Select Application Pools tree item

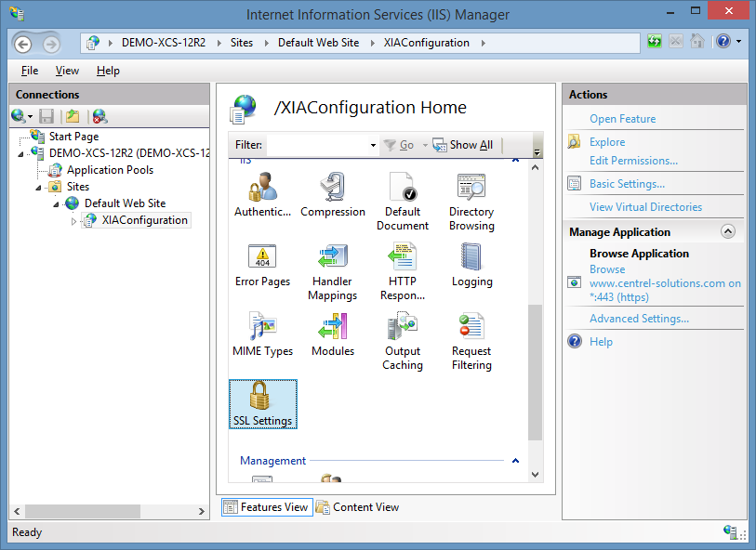tap(110, 170)
